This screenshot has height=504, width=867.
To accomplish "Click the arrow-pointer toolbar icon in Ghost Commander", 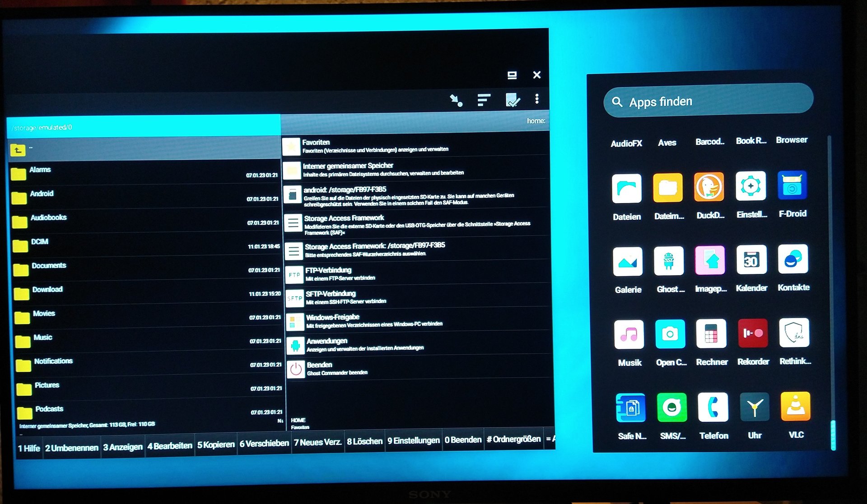I will click(456, 100).
